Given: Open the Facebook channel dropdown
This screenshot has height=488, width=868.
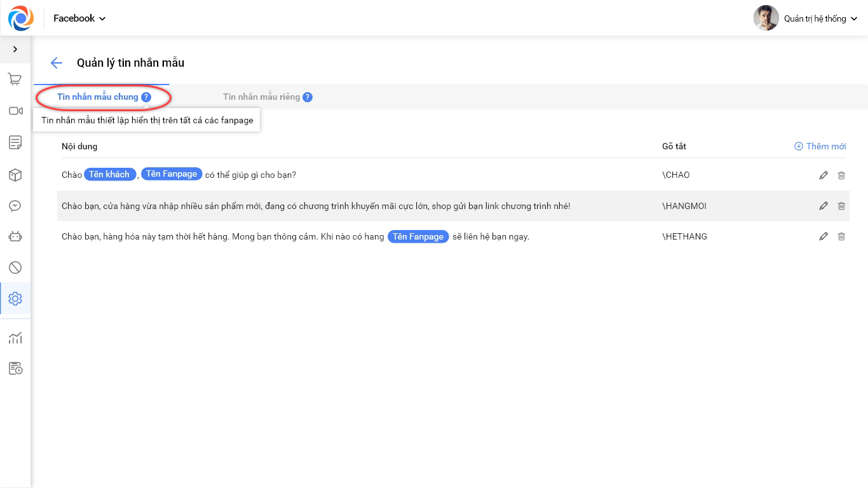Looking at the screenshot, I should [x=79, y=18].
